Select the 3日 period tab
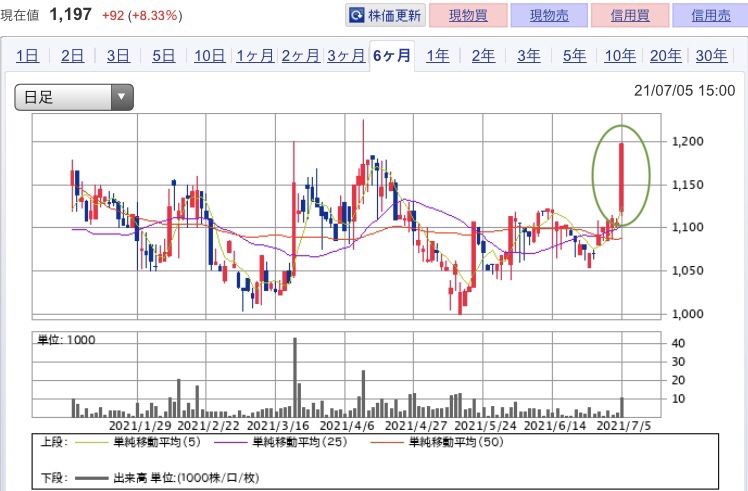The image size is (748, 491). 118,56
